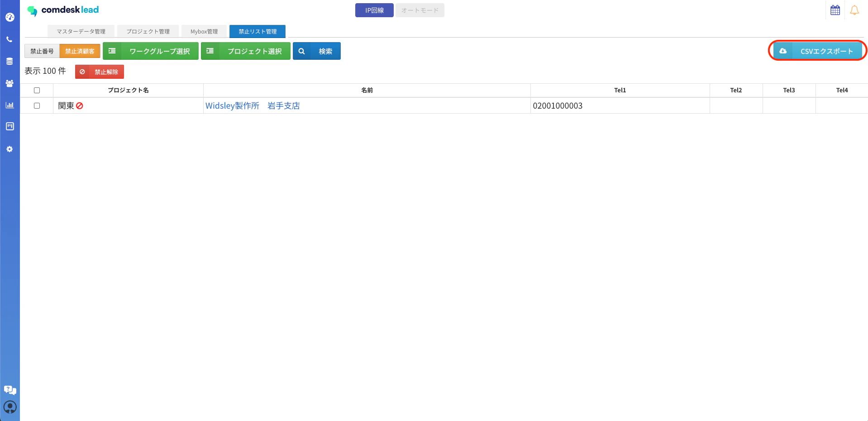Open the dashboard gauge icon in sidebar
The height and width of the screenshot is (421, 868).
click(x=10, y=17)
